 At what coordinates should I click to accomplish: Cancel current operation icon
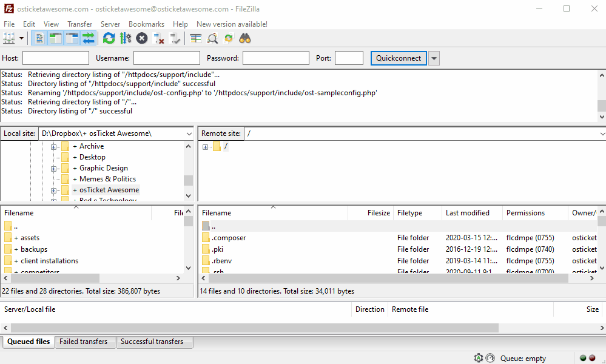[x=142, y=38]
